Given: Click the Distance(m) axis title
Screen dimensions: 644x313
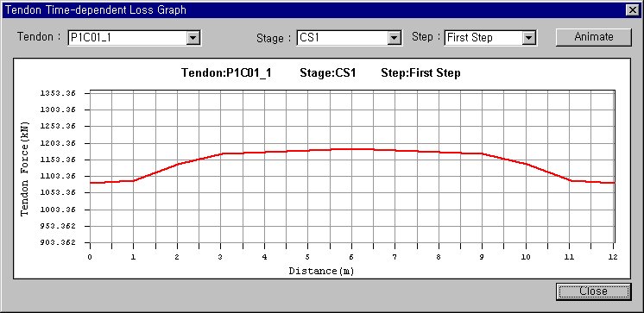Looking at the screenshot, I should (321, 271).
